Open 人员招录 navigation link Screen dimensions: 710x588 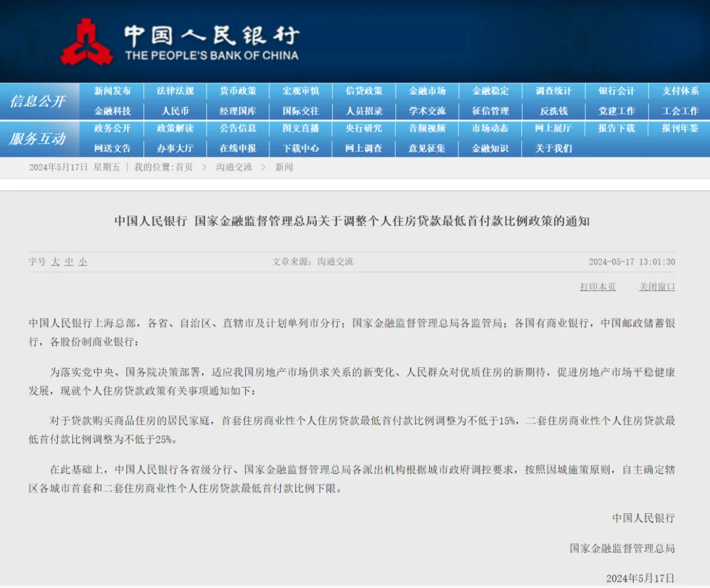point(364,111)
